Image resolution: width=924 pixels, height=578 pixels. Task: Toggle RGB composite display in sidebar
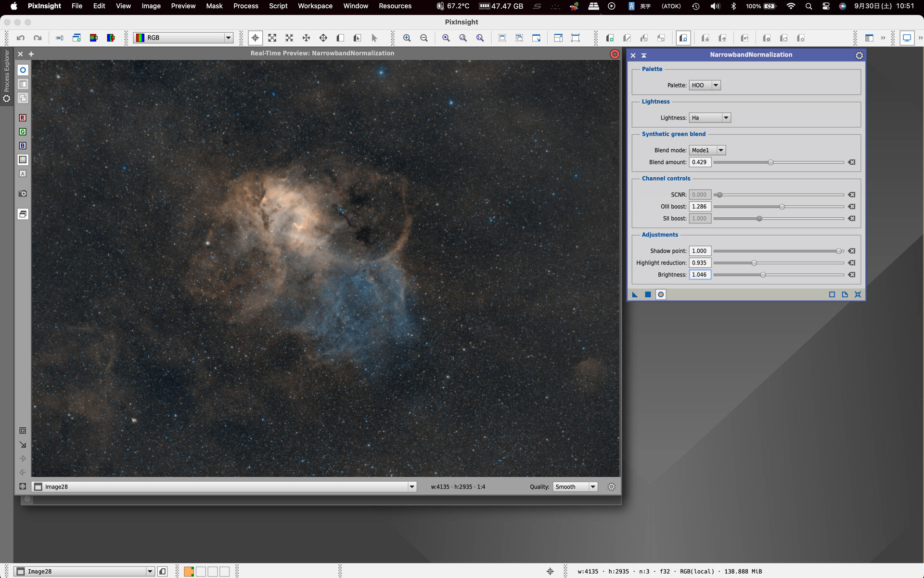pos(23,159)
